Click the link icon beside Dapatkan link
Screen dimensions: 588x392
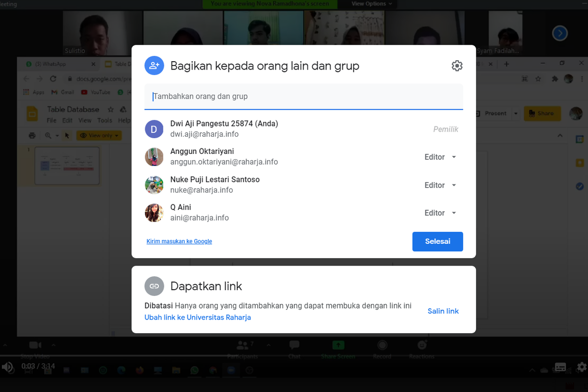[154, 286]
